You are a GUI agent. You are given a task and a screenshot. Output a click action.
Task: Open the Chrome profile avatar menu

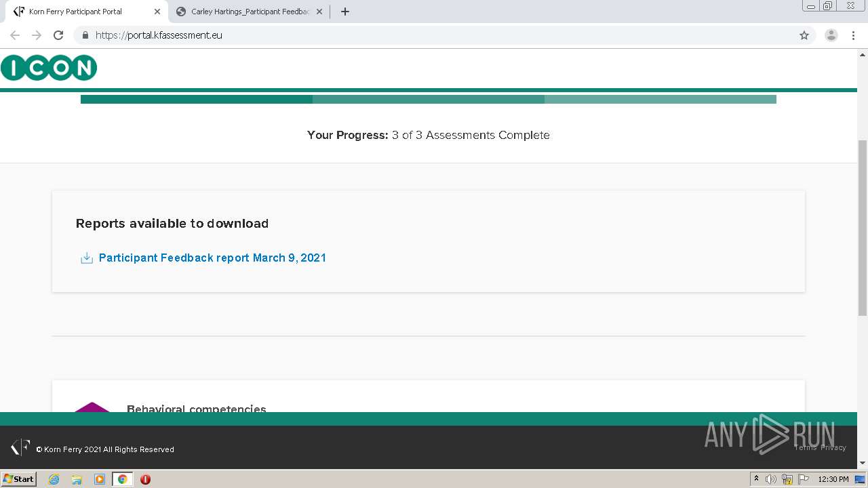tap(831, 35)
